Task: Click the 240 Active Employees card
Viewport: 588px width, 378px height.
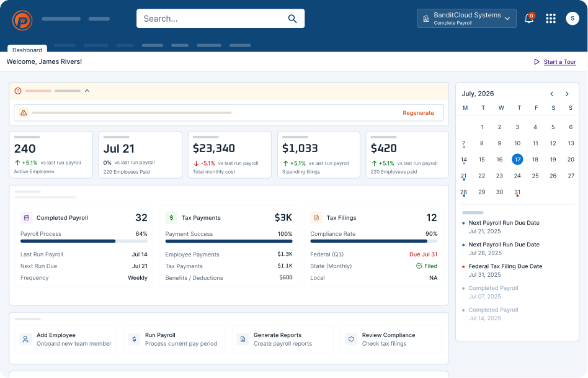Action: [51, 155]
